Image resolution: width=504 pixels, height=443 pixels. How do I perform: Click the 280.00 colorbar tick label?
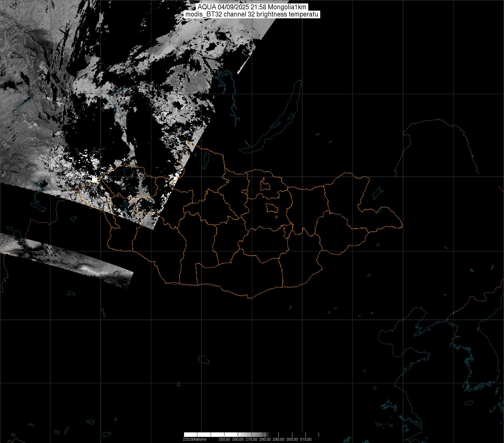click(265, 439)
